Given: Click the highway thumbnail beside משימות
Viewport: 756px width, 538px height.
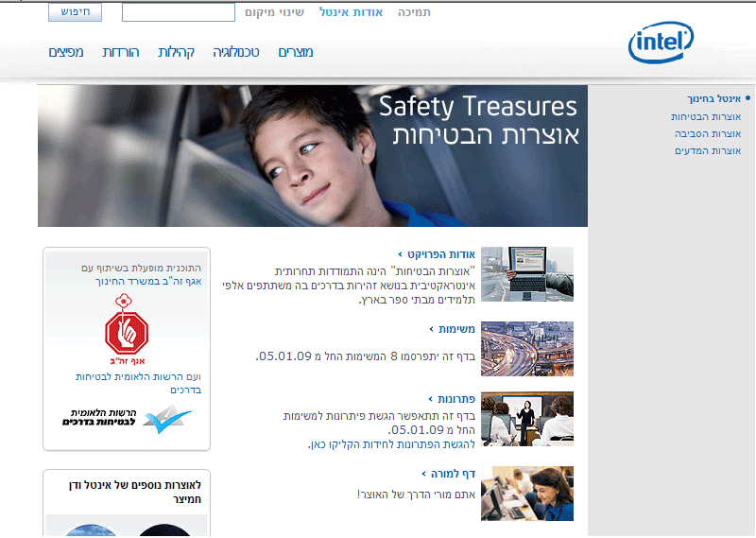Looking at the screenshot, I should point(527,349).
